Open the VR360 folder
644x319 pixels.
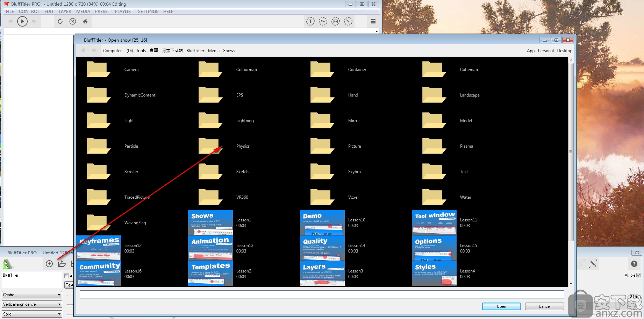(x=210, y=197)
